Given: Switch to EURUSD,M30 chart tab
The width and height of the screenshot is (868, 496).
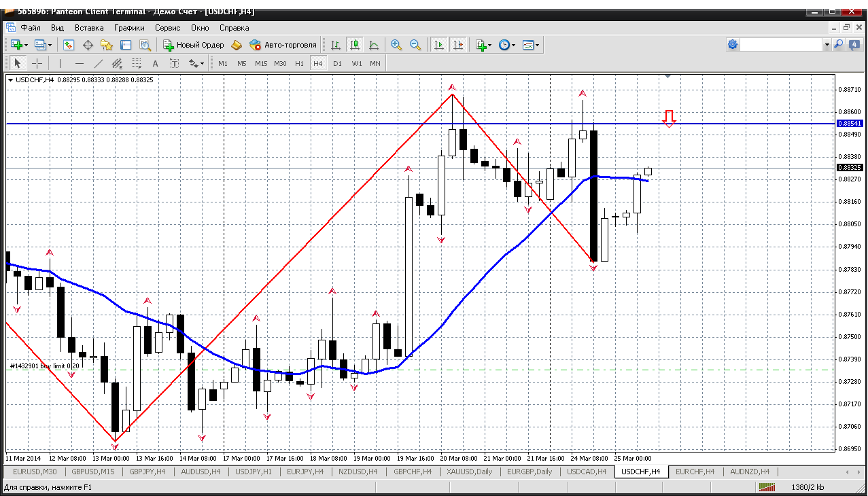Looking at the screenshot, I should [35, 472].
